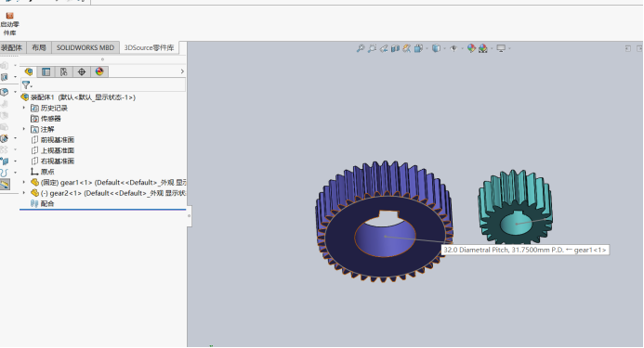Click the Apply Scene icon
The width and height of the screenshot is (644, 348).
pos(483,48)
